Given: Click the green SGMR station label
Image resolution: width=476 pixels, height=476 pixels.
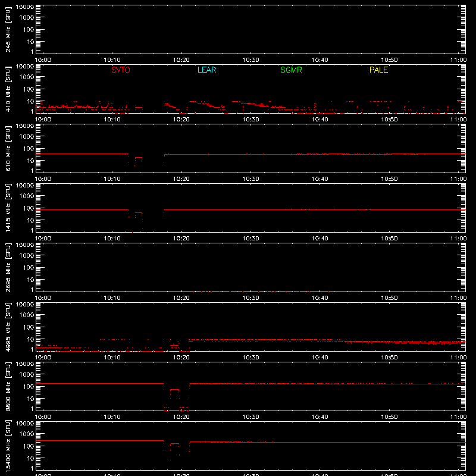Looking at the screenshot, I should (x=291, y=70).
